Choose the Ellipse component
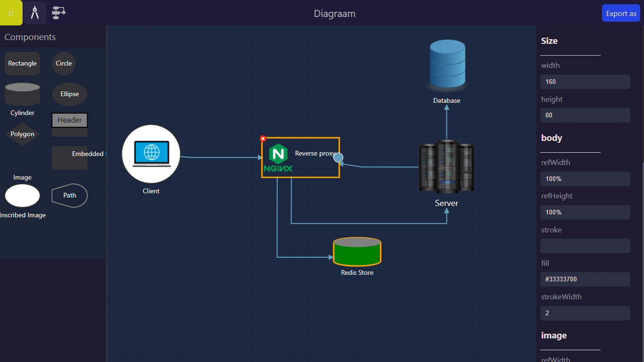 (x=69, y=94)
